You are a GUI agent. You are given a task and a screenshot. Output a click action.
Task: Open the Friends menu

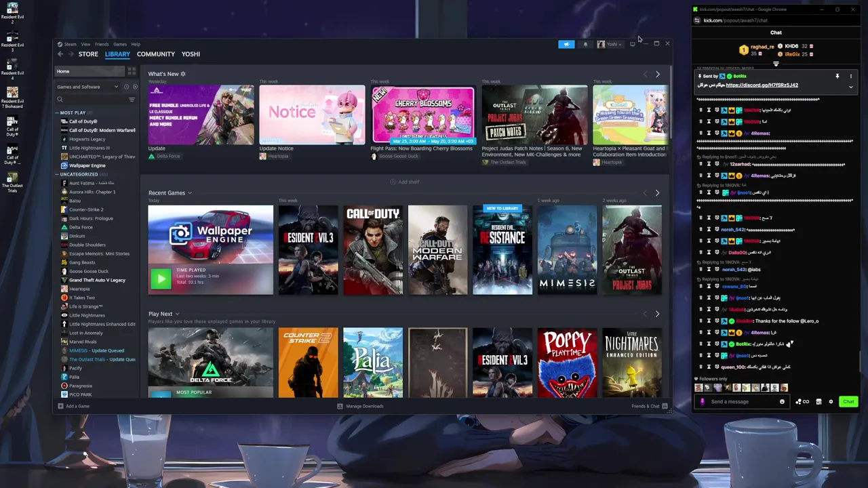click(x=102, y=44)
